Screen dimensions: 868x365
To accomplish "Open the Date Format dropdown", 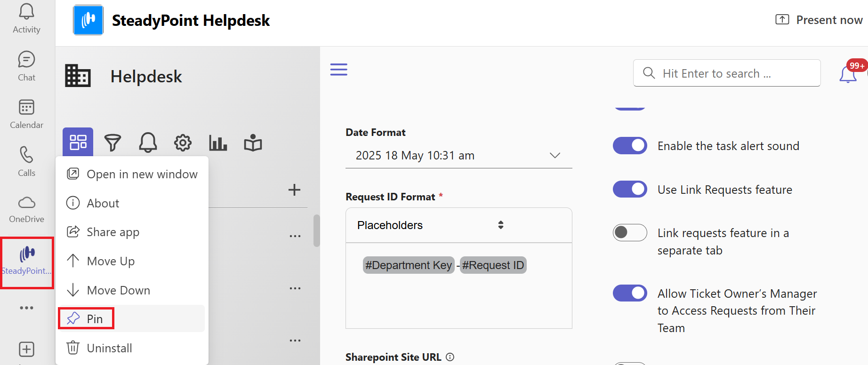I will (459, 156).
